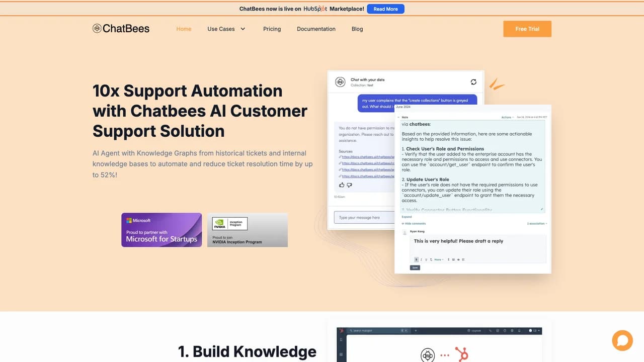Open the Actions dropdown in note
This screenshot has height=362, width=644.
click(x=507, y=117)
